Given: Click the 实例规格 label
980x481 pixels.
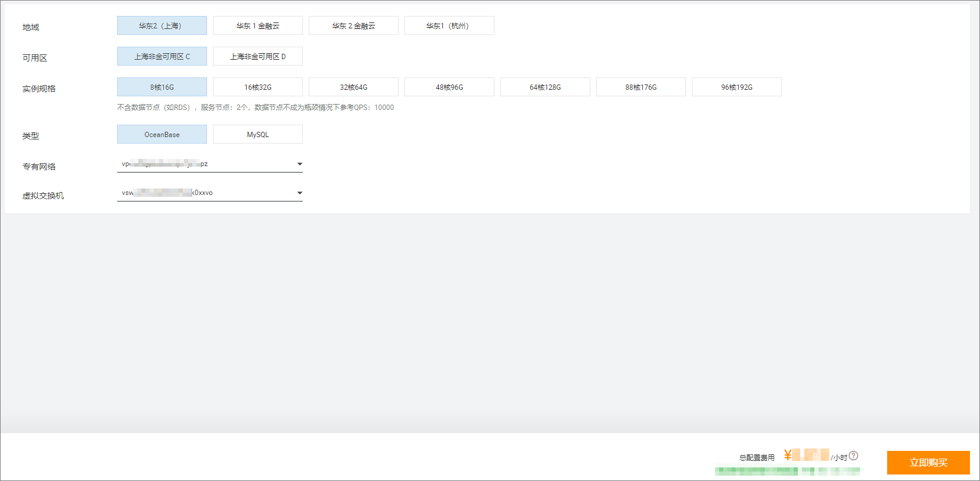Looking at the screenshot, I should (x=39, y=89).
